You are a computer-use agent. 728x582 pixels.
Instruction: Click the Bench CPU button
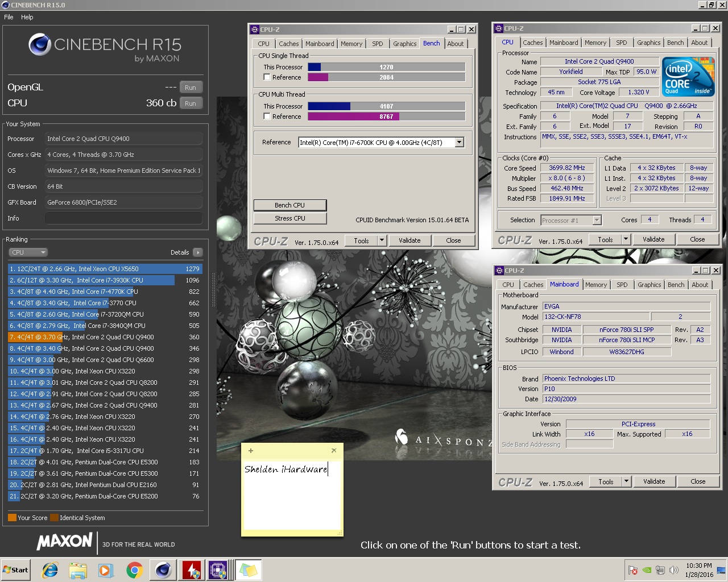290,205
